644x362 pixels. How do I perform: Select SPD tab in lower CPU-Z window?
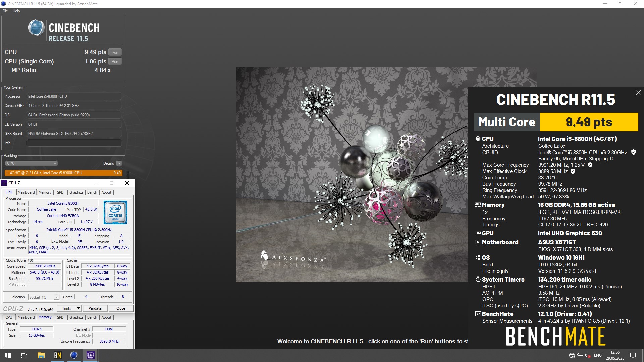[60, 317]
